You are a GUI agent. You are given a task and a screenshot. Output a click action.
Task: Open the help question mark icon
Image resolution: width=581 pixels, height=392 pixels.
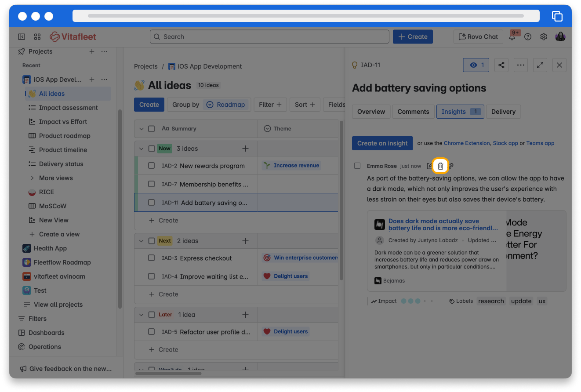click(x=528, y=37)
